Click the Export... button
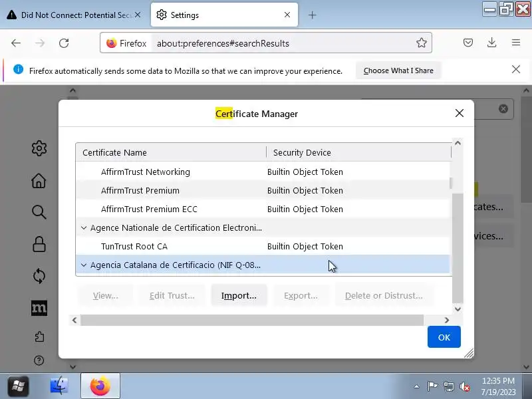Viewport: 532px width, 399px height. pyautogui.click(x=301, y=295)
